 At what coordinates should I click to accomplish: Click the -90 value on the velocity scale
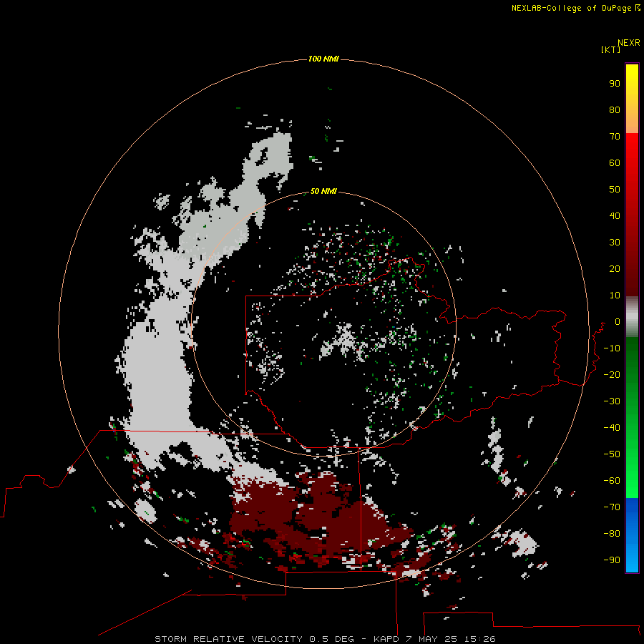[612, 560]
